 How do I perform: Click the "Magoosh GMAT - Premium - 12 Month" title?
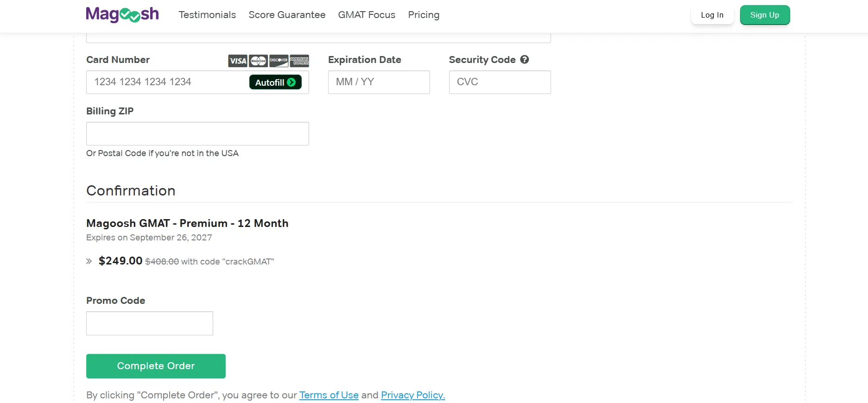pyautogui.click(x=187, y=223)
